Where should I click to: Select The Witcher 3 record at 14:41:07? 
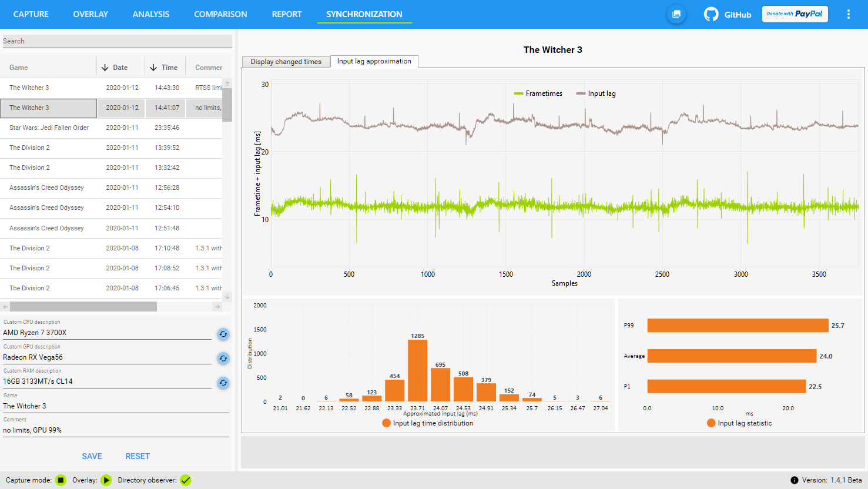pos(111,108)
